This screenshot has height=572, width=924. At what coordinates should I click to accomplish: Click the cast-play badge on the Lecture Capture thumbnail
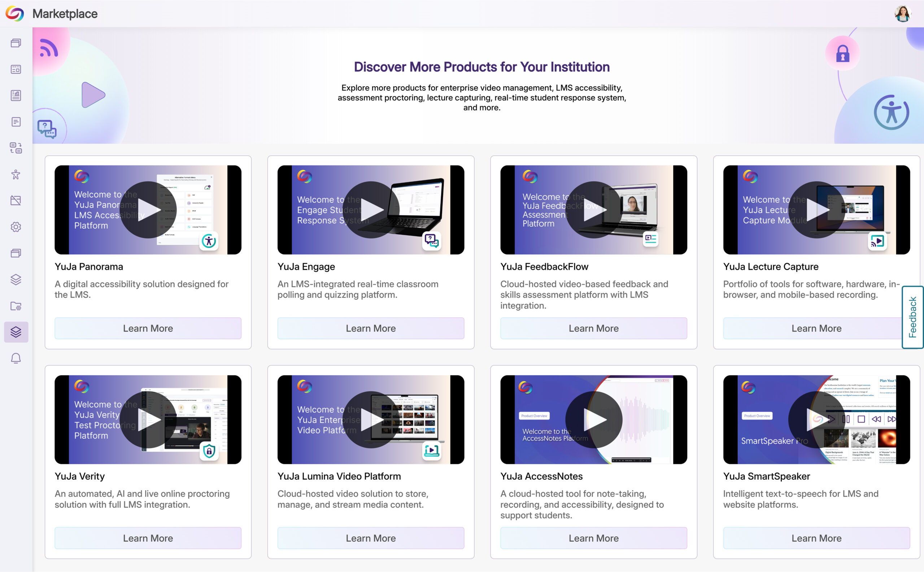coord(877,241)
